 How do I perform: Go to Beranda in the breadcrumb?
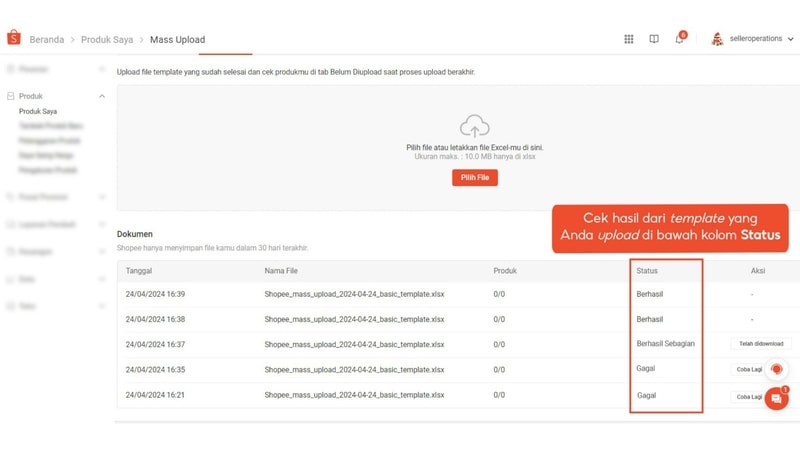pyautogui.click(x=47, y=40)
